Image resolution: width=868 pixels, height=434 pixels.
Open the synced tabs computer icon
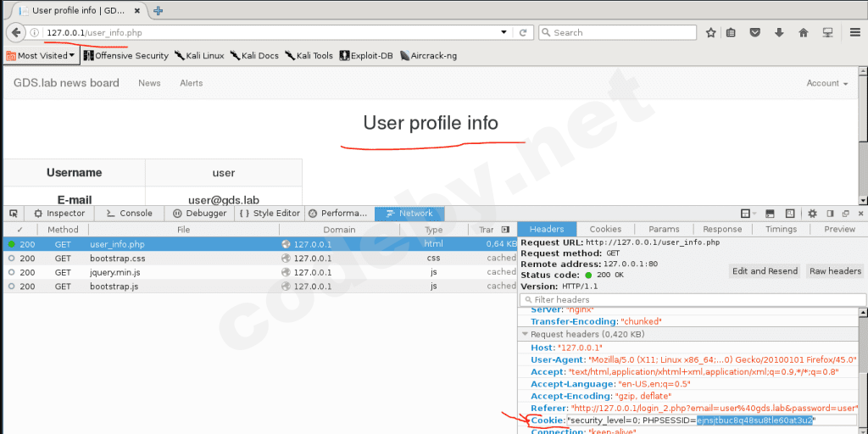pos(827,33)
